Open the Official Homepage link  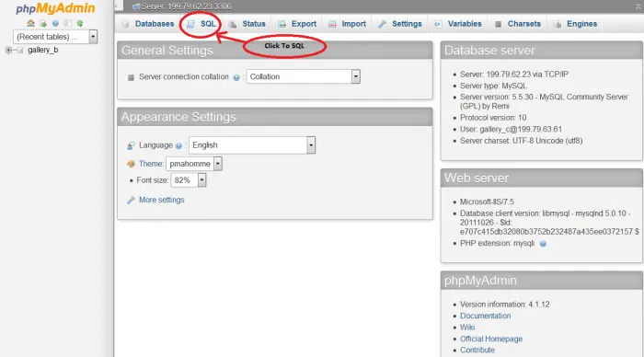[x=490, y=339]
